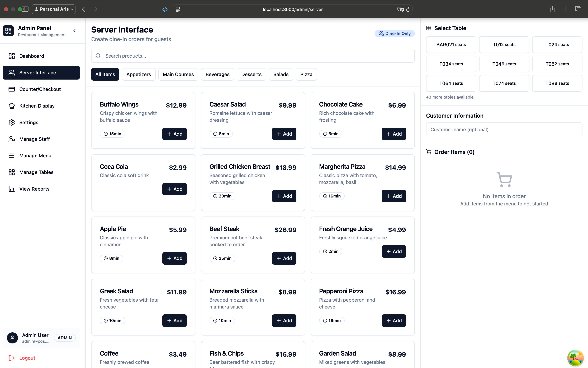Click the Admin Panel logo icon
The image size is (588, 368).
[8, 31]
